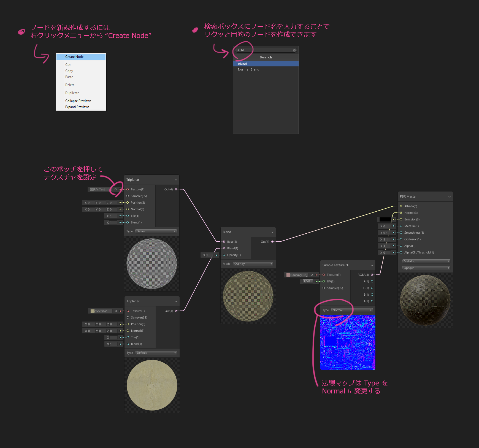Click the magnifier icon in search box
This screenshot has height=448, width=479.
pyautogui.click(x=238, y=50)
